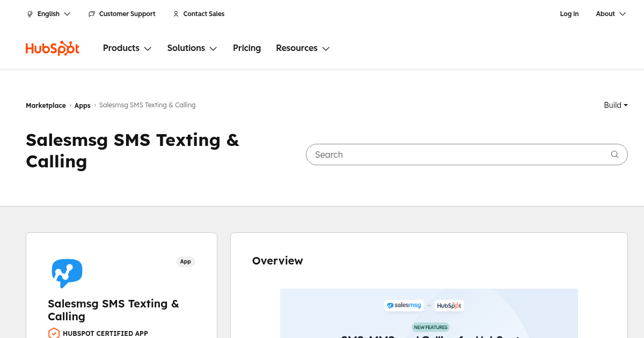Open the Products menu
Image resolution: width=644 pixels, height=338 pixels.
127,48
